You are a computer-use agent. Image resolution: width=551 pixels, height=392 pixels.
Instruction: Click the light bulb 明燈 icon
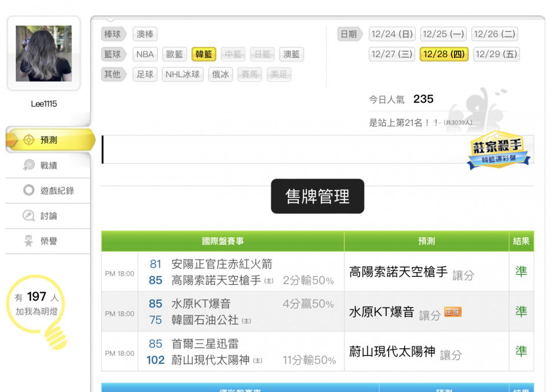(x=37, y=312)
